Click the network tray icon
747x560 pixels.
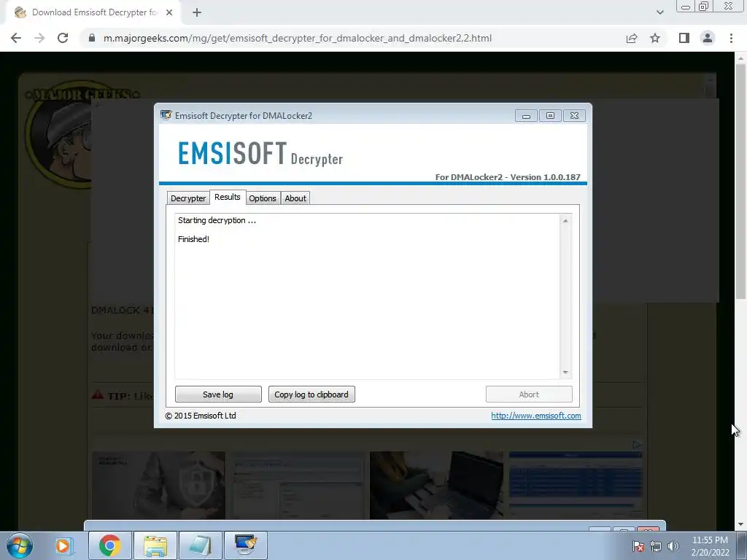656,546
